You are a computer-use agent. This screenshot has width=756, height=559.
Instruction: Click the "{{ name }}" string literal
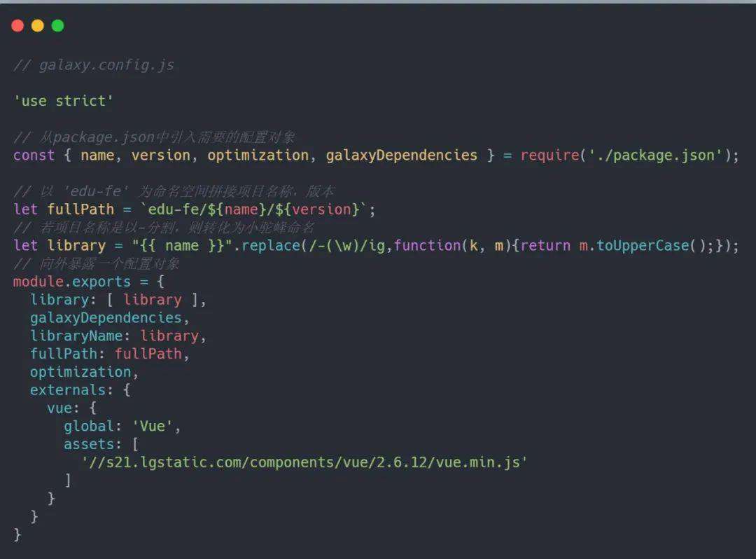tap(182, 245)
